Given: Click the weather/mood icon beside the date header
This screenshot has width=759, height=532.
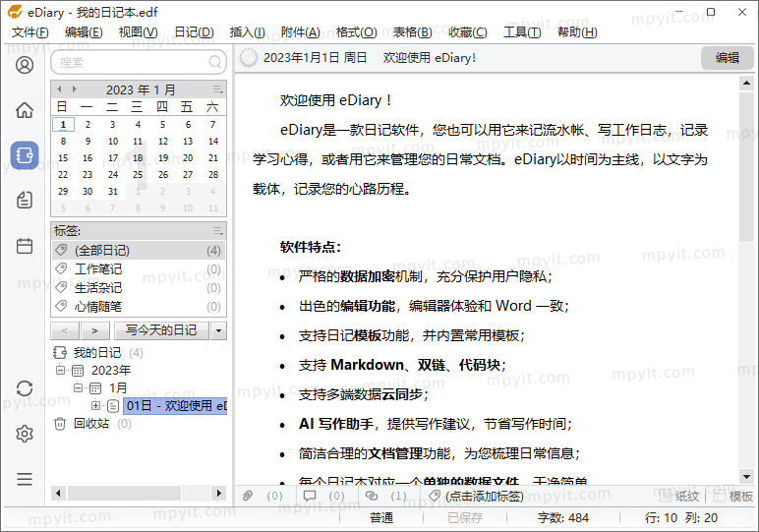Looking at the screenshot, I should [249, 58].
